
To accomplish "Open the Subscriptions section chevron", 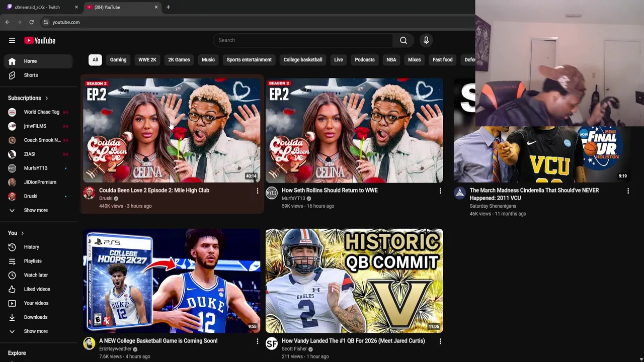I will pos(47,98).
